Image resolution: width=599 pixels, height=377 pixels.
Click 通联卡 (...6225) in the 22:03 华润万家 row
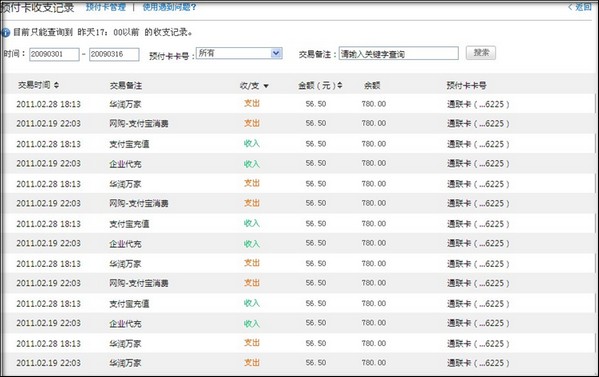pyautogui.click(x=478, y=363)
